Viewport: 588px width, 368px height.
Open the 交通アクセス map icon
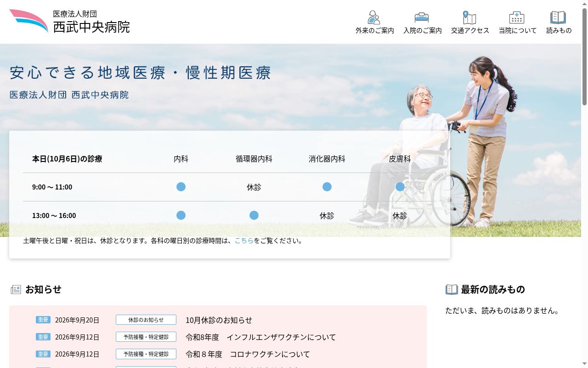pyautogui.click(x=469, y=17)
